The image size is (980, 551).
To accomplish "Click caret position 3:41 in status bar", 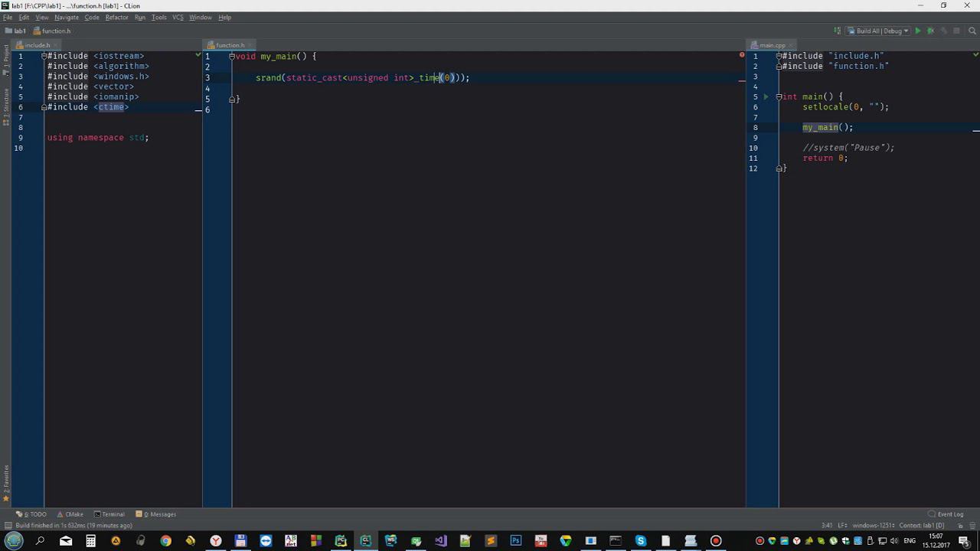I will 827,526.
